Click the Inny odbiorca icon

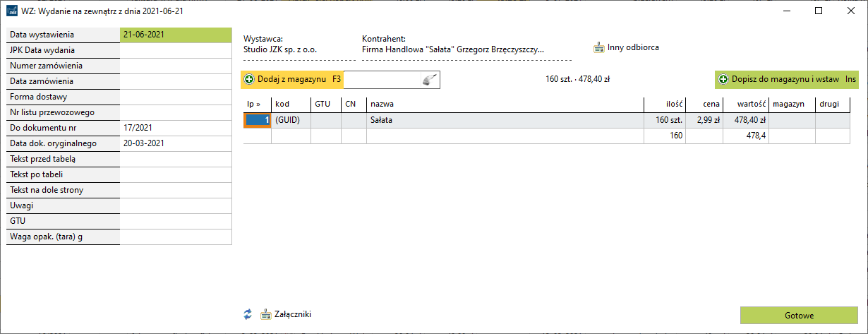point(599,48)
